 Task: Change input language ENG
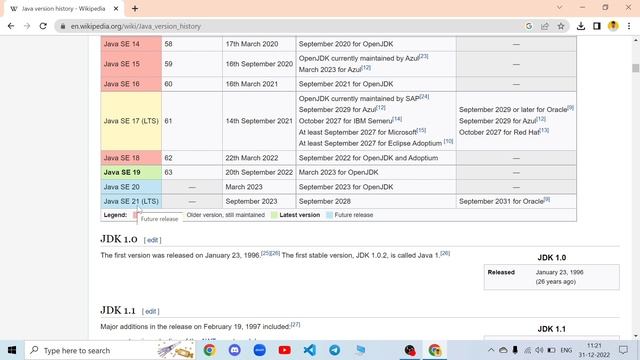pyautogui.click(x=566, y=350)
